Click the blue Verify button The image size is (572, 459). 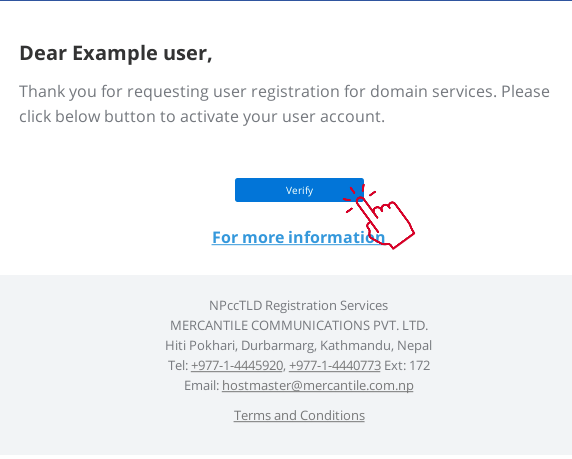(x=299, y=190)
